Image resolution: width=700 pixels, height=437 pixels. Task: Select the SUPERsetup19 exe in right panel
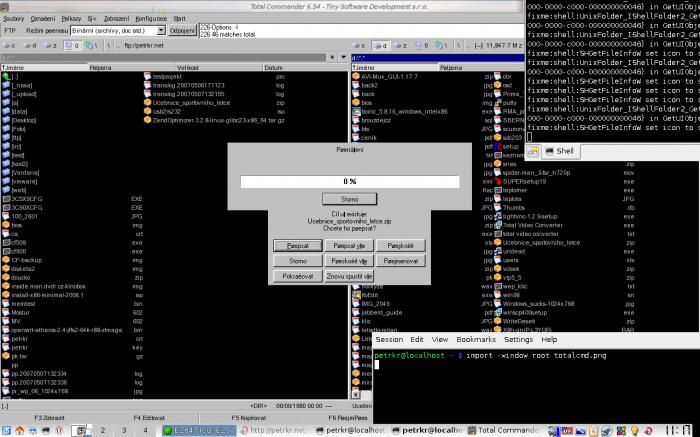(x=524, y=181)
